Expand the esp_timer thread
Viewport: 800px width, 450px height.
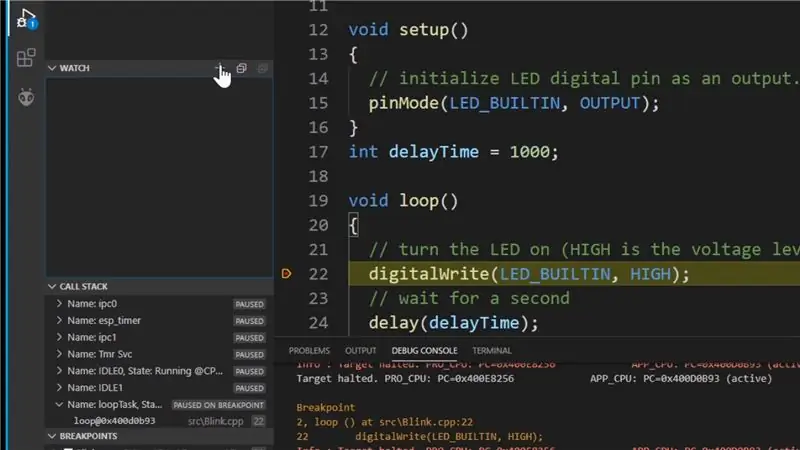[x=59, y=320]
